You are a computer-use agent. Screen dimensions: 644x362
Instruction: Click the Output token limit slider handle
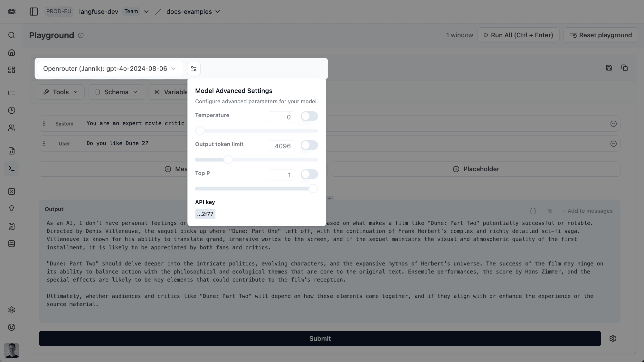[228, 160]
